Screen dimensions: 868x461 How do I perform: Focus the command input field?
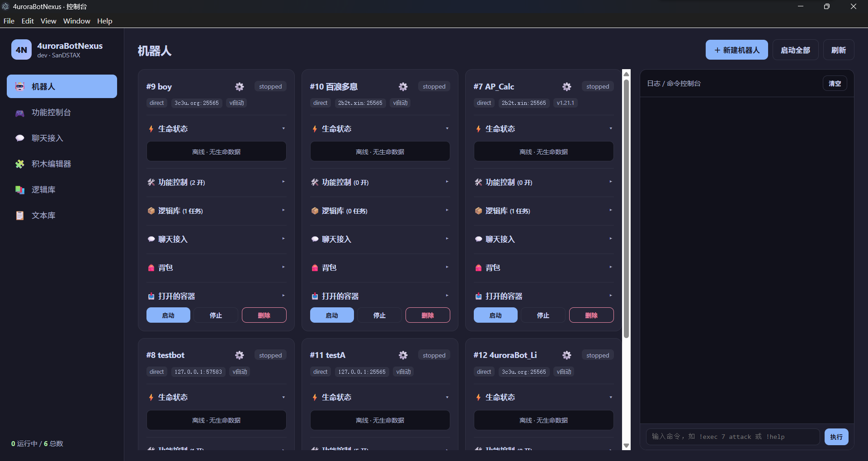pos(733,437)
